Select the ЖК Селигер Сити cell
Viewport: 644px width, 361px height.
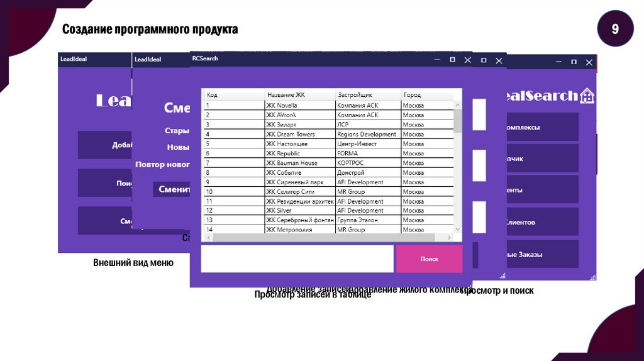pos(300,191)
